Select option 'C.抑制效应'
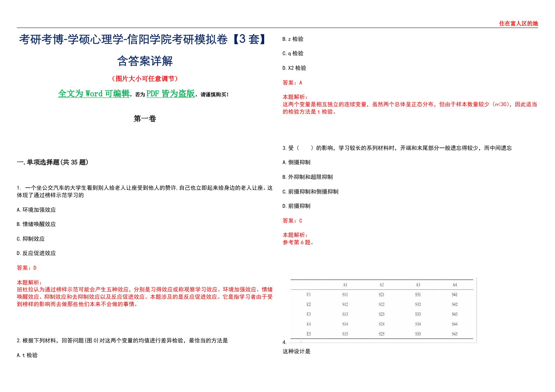 pyautogui.click(x=31, y=239)
